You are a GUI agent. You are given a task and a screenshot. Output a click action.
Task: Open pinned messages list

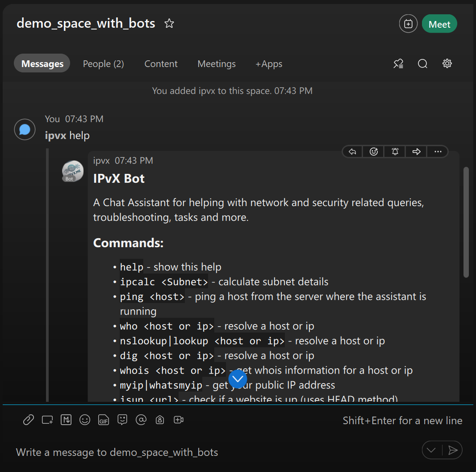(398, 64)
